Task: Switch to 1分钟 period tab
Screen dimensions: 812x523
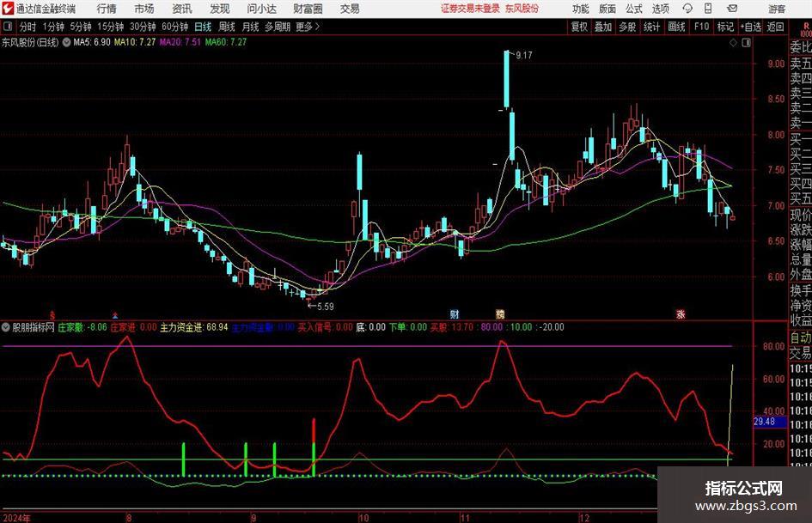Action: click(52, 27)
